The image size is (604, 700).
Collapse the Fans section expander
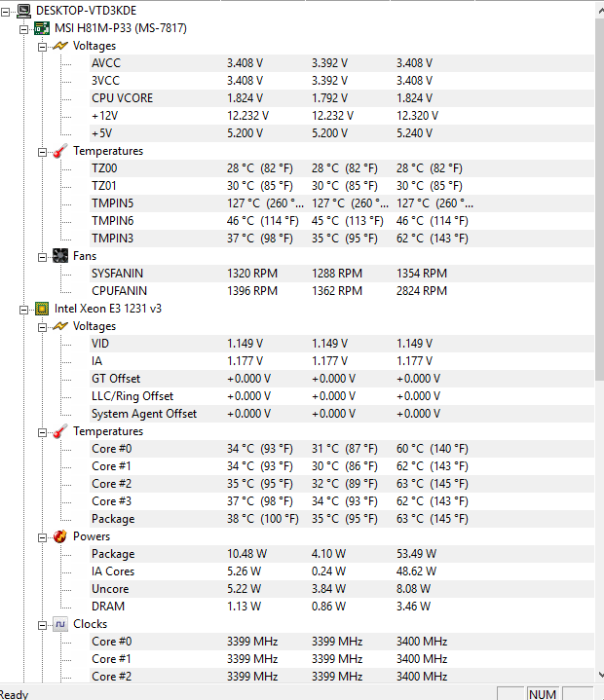(x=42, y=256)
